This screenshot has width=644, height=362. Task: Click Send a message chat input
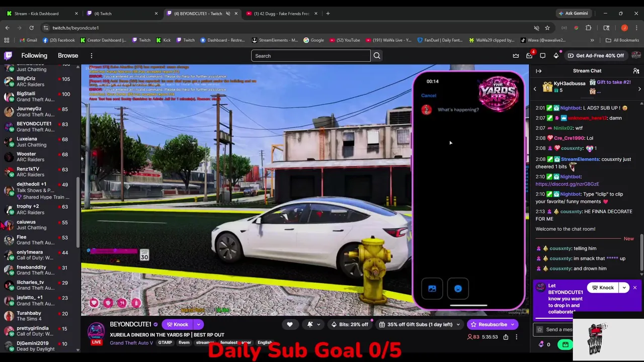pyautogui.click(x=554, y=329)
